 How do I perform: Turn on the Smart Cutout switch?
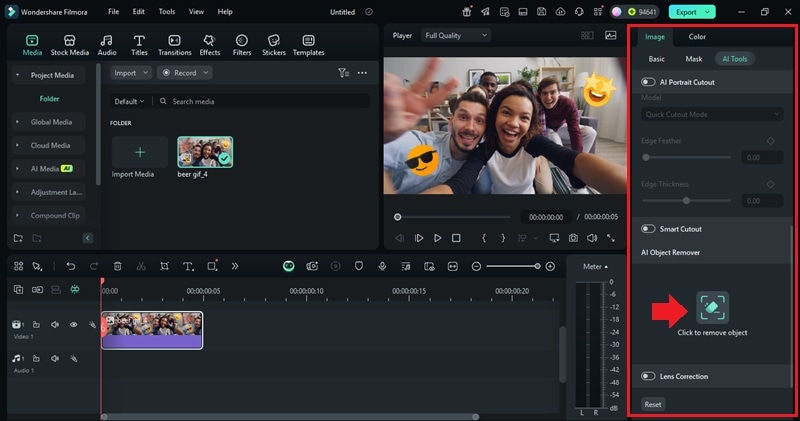point(649,229)
